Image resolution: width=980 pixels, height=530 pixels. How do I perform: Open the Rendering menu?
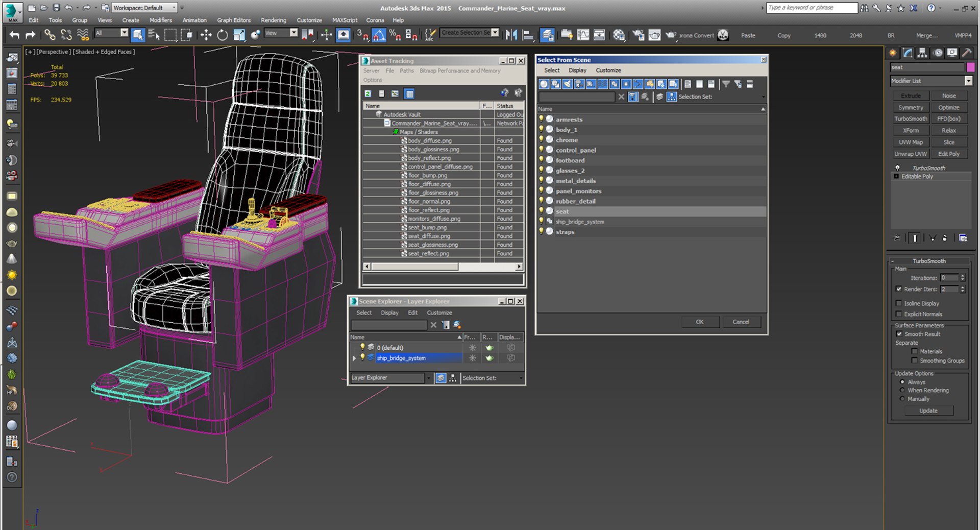click(274, 20)
